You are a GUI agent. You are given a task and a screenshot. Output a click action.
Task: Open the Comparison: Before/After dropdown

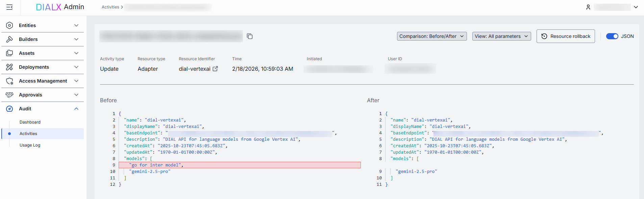click(x=431, y=36)
